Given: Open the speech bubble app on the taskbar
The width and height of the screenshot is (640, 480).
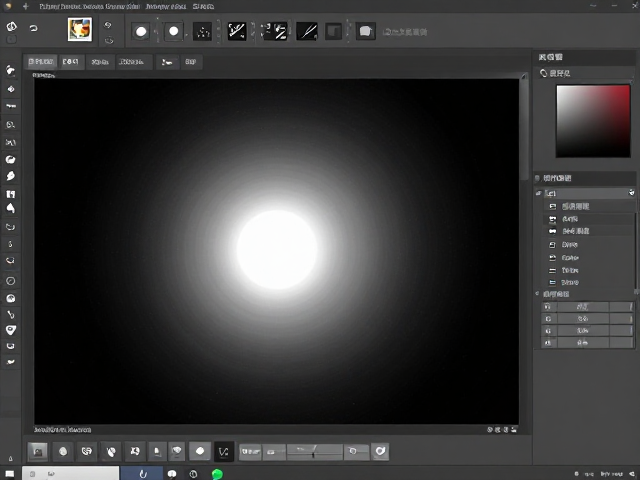Looking at the screenshot, I should click(x=172, y=474).
